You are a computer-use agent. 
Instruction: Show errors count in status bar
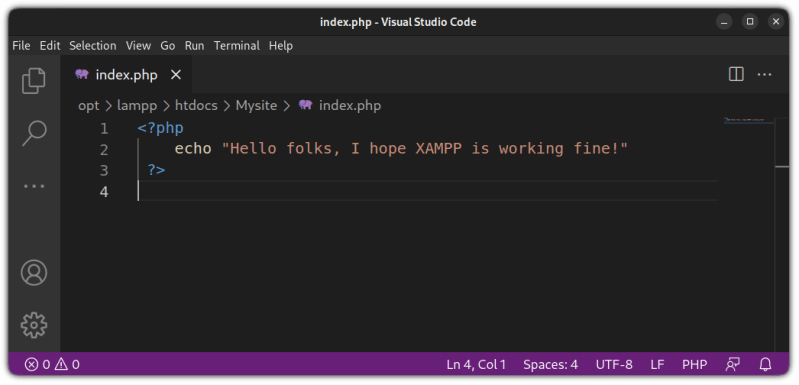(38, 364)
